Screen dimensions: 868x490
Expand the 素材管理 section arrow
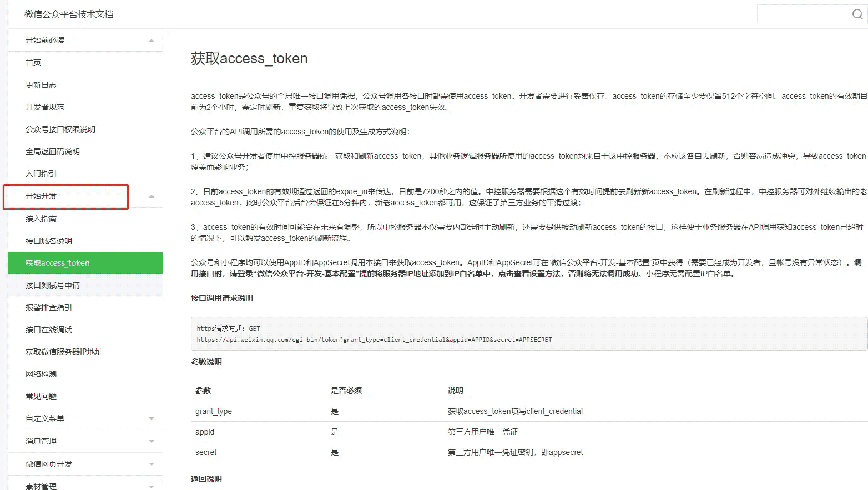pyautogui.click(x=152, y=487)
